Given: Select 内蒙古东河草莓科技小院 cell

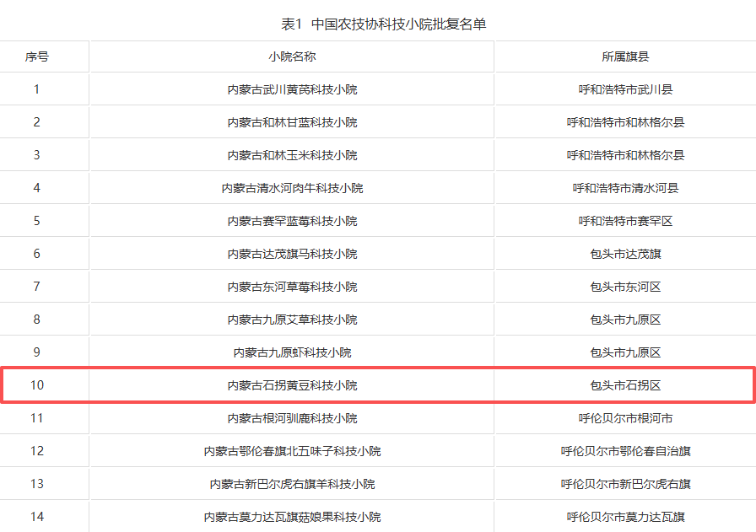Looking at the screenshot, I should 292,287.
